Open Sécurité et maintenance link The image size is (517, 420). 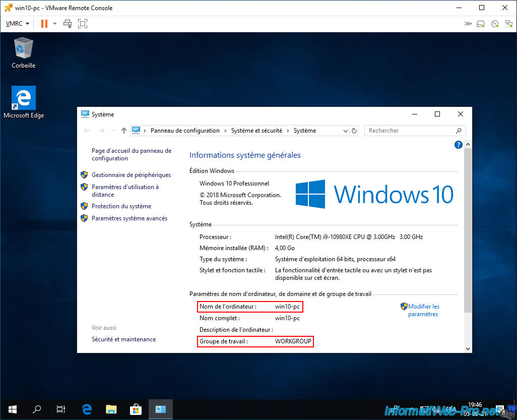coord(123,339)
